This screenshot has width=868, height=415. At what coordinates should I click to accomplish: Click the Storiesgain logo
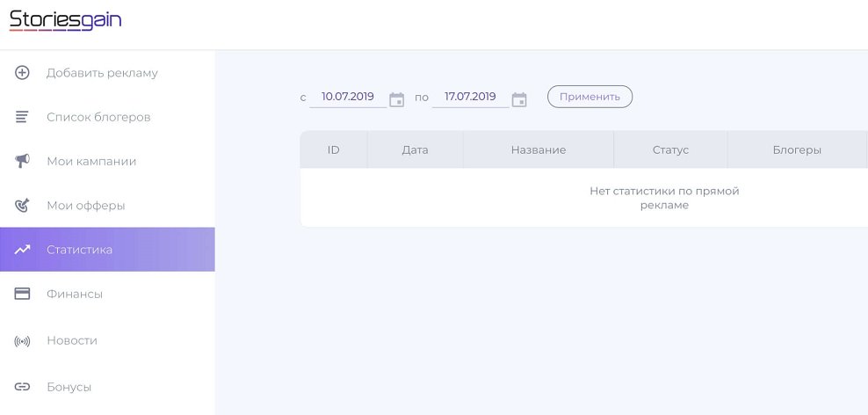pos(65,20)
